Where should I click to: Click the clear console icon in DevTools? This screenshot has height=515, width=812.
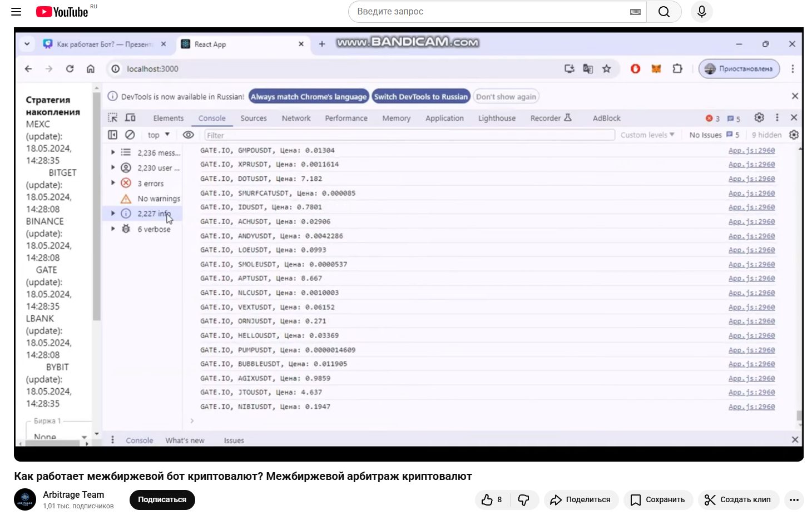coord(130,135)
